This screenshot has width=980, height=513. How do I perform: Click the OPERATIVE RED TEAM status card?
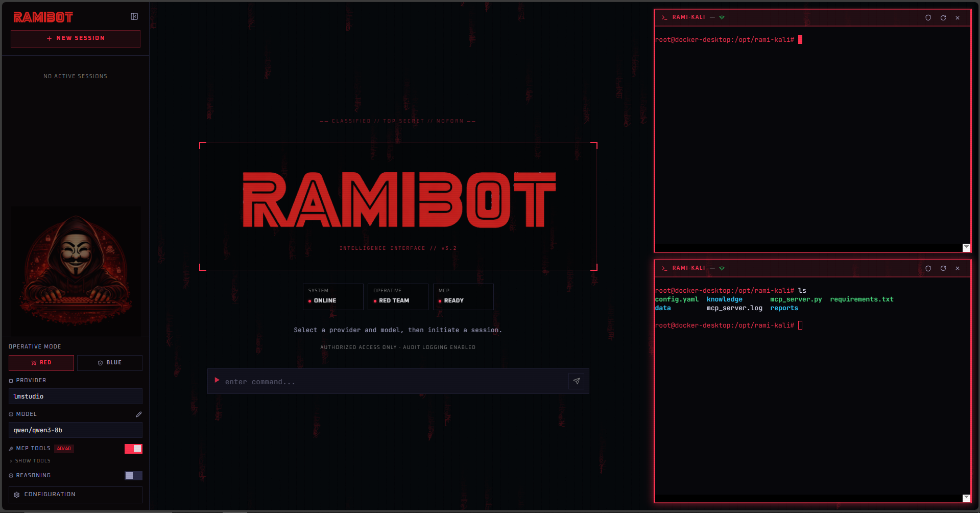[398, 296]
